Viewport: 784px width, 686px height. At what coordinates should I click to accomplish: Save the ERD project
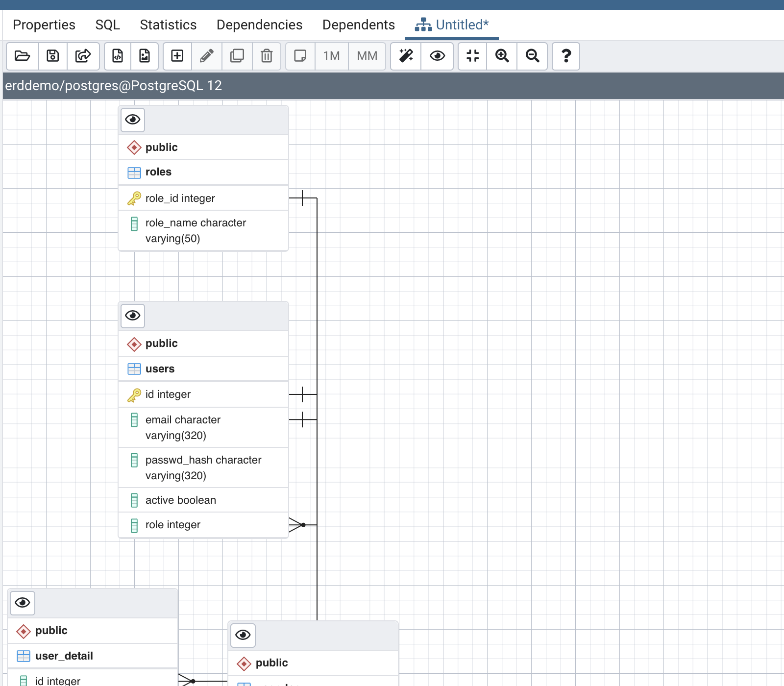53,56
